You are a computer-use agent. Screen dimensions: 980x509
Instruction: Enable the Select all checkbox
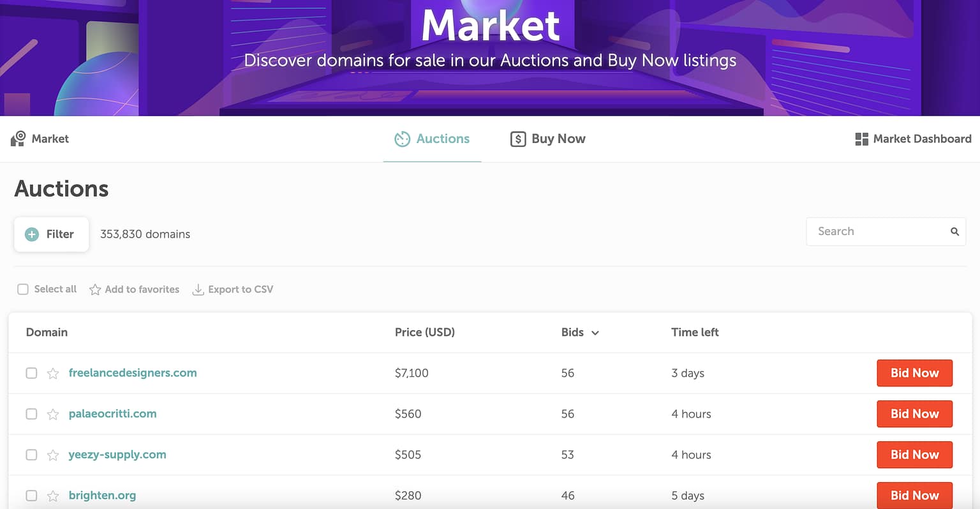tap(23, 289)
